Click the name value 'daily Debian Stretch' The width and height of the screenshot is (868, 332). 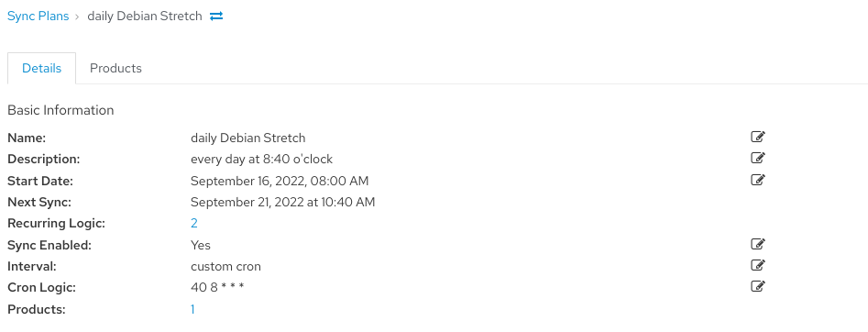point(248,138)
